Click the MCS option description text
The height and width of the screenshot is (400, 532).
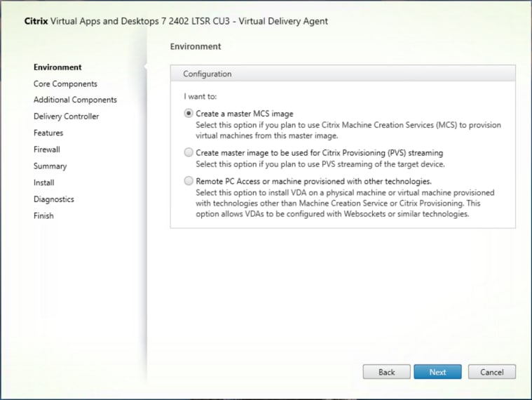coord(348,130)
